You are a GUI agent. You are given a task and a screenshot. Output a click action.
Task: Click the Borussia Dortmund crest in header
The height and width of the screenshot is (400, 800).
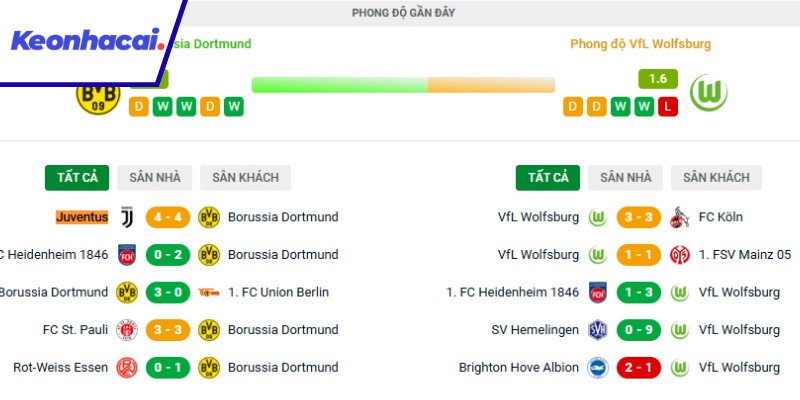click(x=98, y=95)
